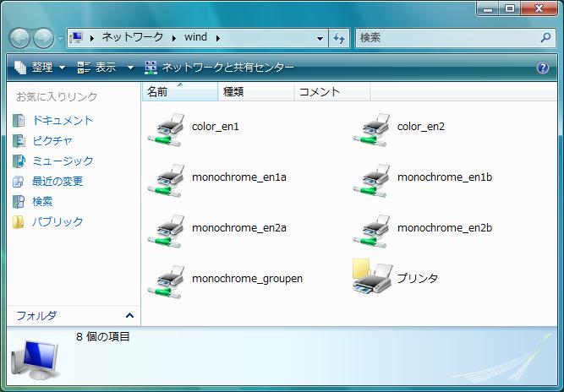Click the ミュージック sidebar icon
Viewport: 564px width, 392px height.
point(19,161)
